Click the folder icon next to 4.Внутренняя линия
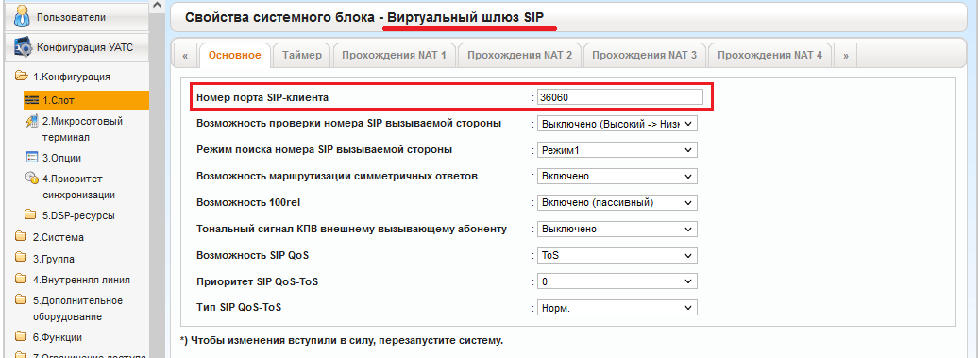The width and height of the screenshot is (980, 358). tap(22, 280)
